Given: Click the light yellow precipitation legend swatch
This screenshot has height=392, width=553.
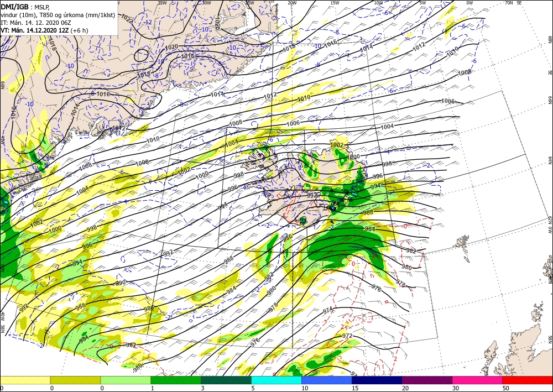Looking at the screenshot, I should pos(25,380).
